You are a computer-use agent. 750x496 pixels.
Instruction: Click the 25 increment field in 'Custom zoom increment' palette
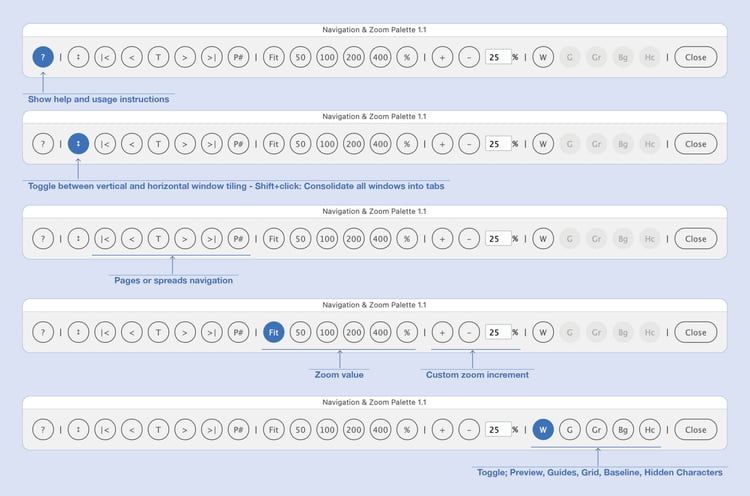tap(498, 332)
